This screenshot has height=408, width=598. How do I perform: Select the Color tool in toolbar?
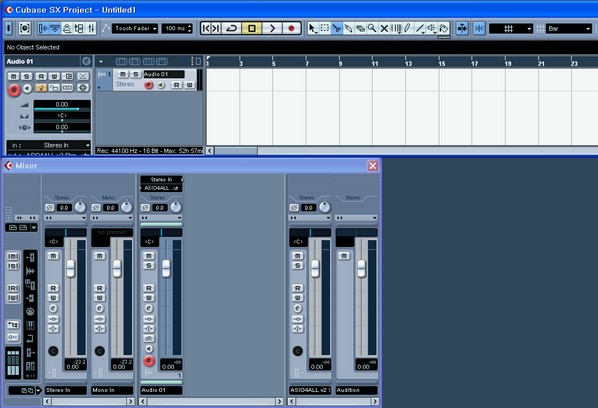tap(444, 28)
